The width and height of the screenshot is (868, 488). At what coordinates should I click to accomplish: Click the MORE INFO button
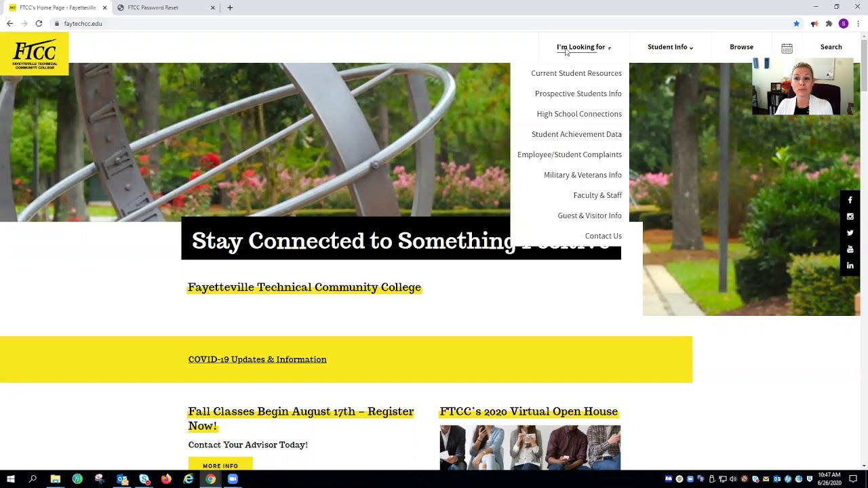[x=220, y=466]
